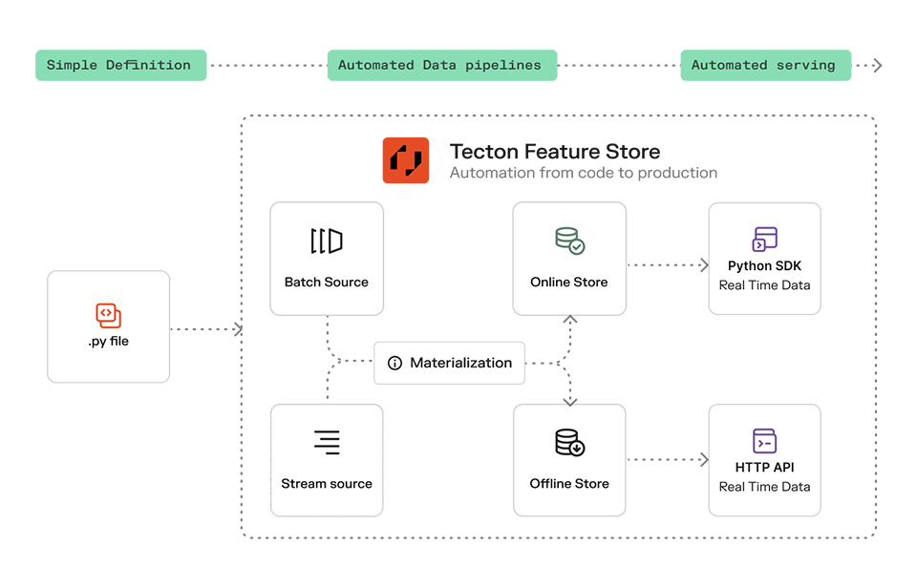Click the "HTTP API" title text

(x=764, y=467)
